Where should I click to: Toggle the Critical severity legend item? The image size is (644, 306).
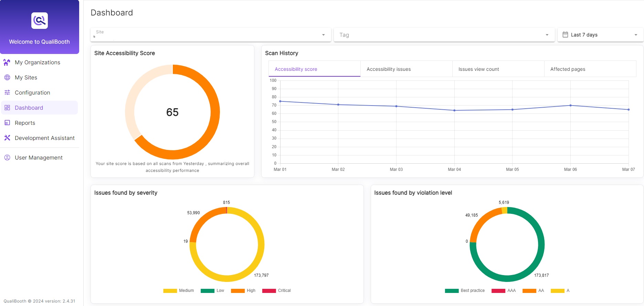(x=276, y=291)
